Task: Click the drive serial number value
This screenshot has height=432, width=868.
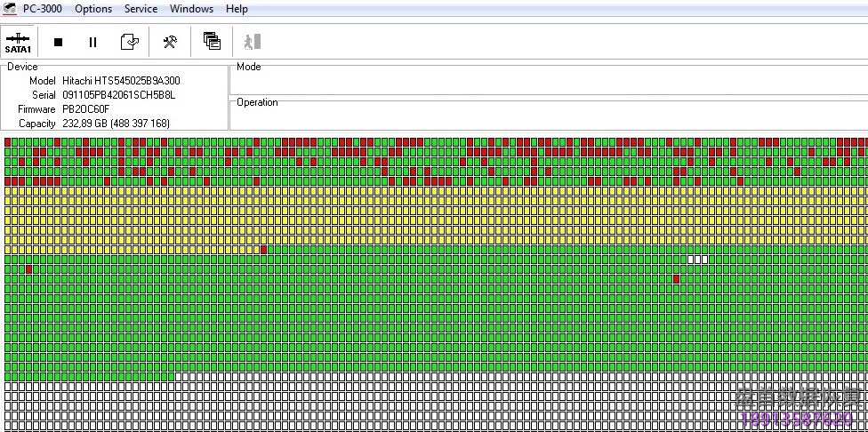Action: pyautogui.click(x=119, y=95)
